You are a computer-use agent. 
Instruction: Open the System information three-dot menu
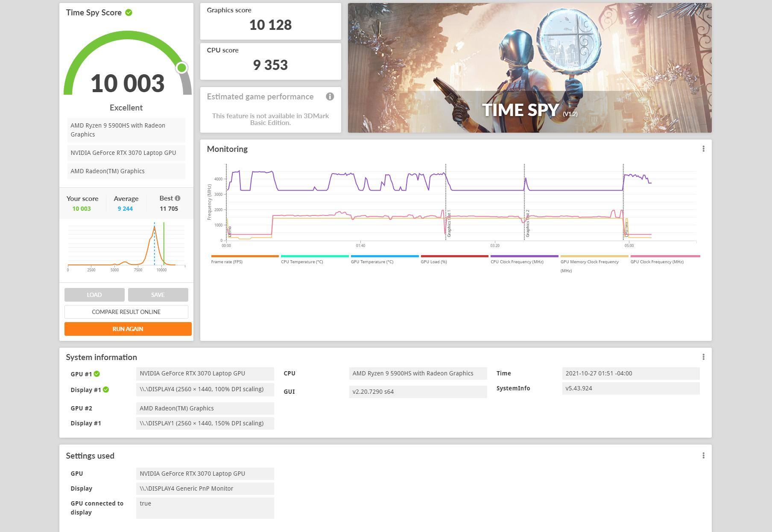703,357
